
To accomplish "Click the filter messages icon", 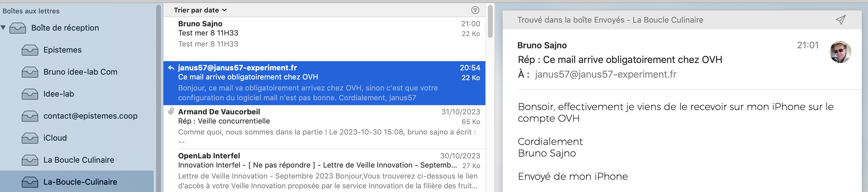I will (475, 10).
